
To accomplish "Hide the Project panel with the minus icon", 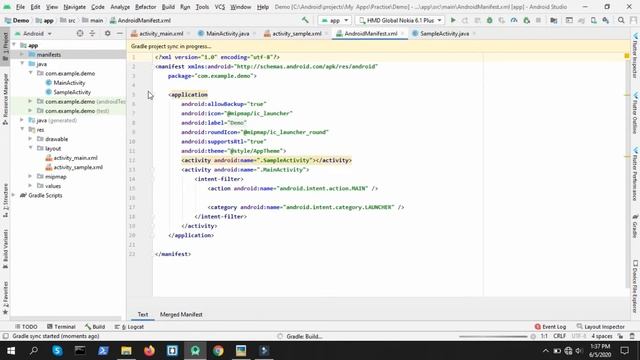I will 120,33.
